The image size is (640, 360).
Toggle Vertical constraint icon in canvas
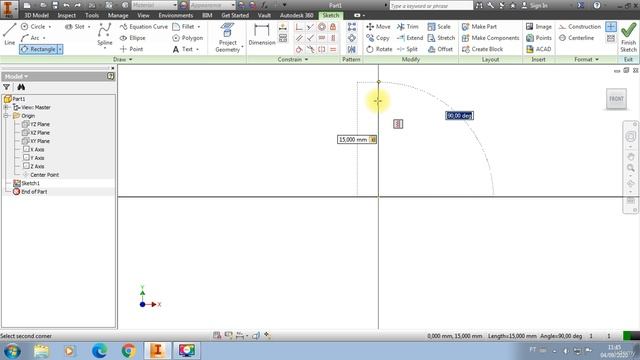(398, 124)
